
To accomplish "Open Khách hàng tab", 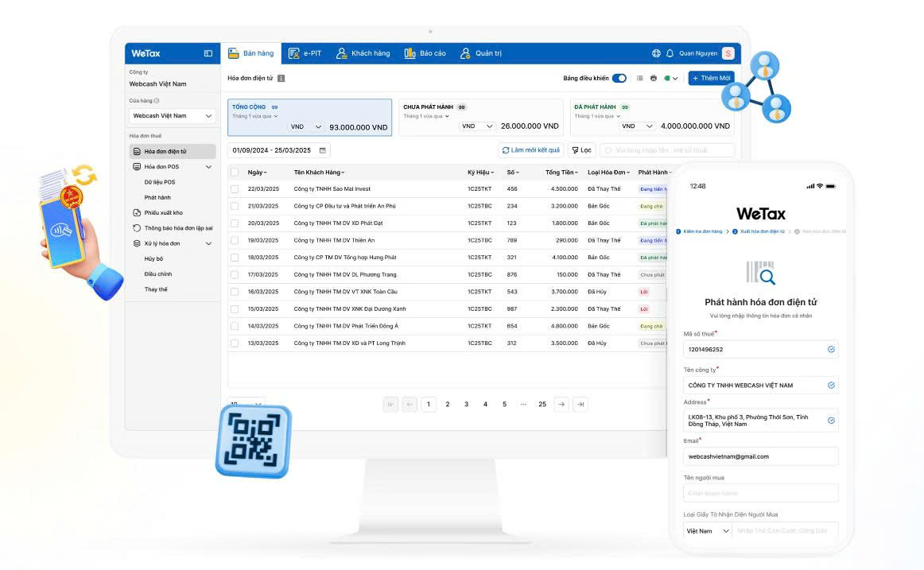I will click(363, 53).
